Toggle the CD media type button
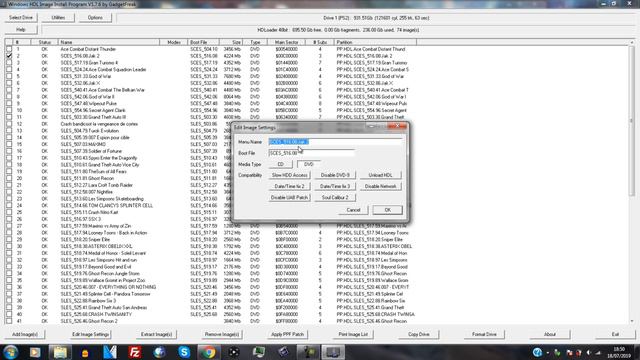This screenshot has height=360, width=640. click(x=280, y=164)
